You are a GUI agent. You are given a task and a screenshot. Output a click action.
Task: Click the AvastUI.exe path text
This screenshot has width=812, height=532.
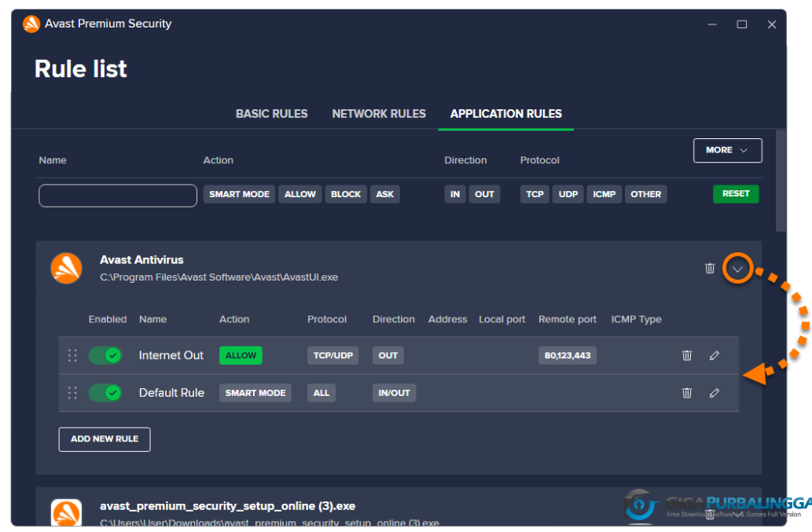(x=219, y=277)
